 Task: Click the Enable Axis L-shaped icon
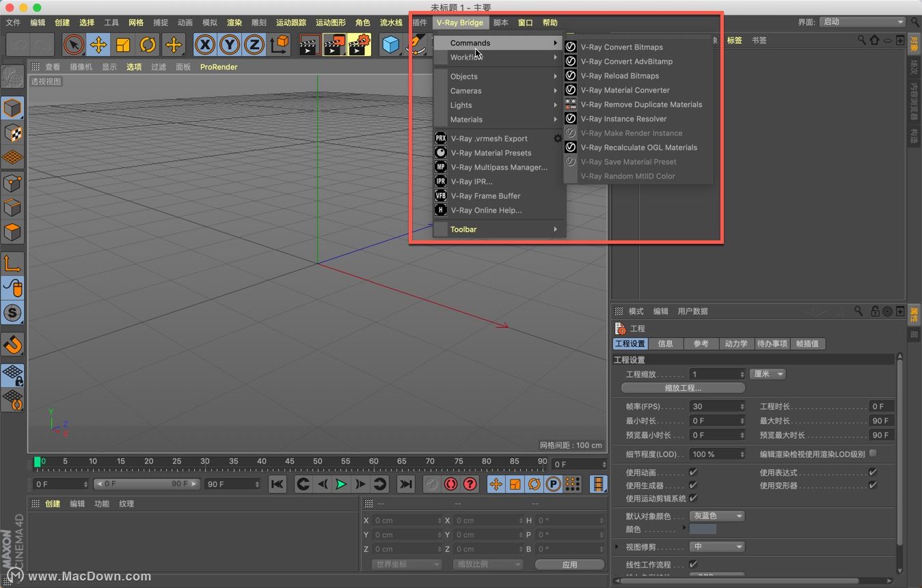tap(12, 264)
